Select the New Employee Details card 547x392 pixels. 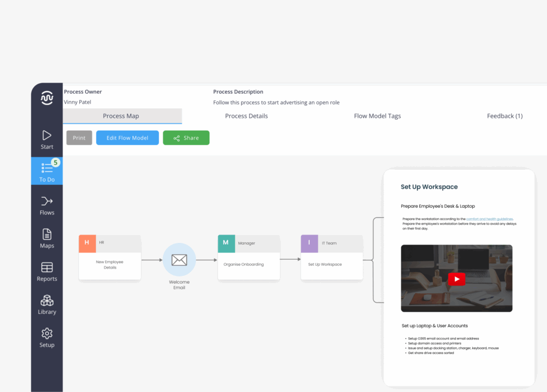click(x=109, y=265)
